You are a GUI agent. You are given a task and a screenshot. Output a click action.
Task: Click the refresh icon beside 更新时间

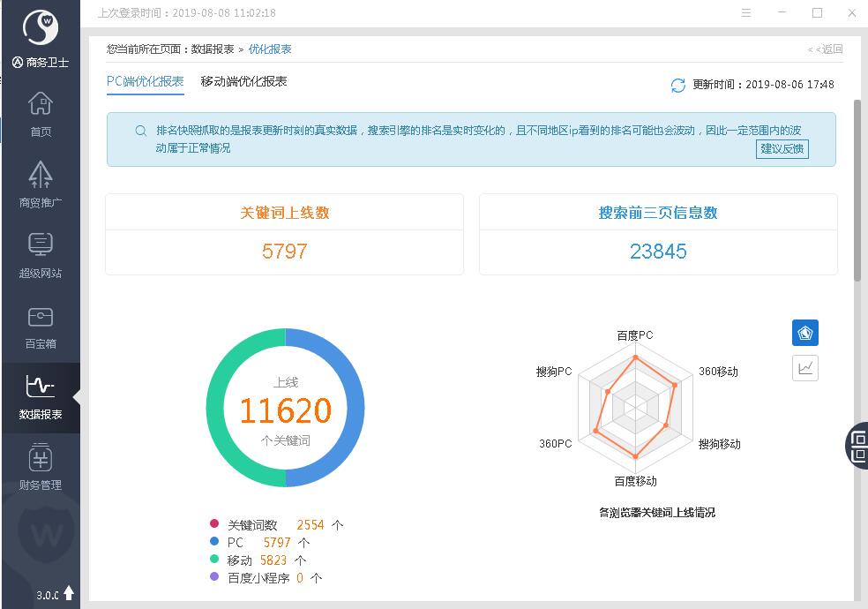pyautogui.click(x=677, y=85)
